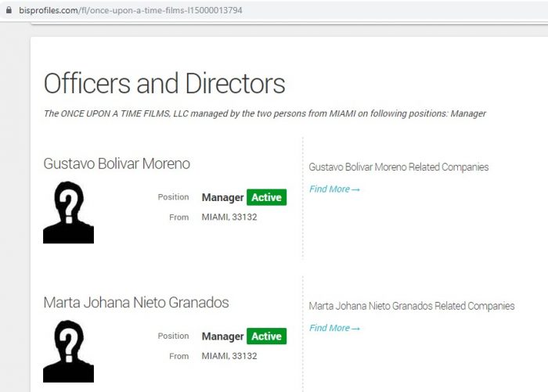Click the Gustavo Bolivar Moreno name heading
The image size is (548, 392).
(x=117, y=164)
